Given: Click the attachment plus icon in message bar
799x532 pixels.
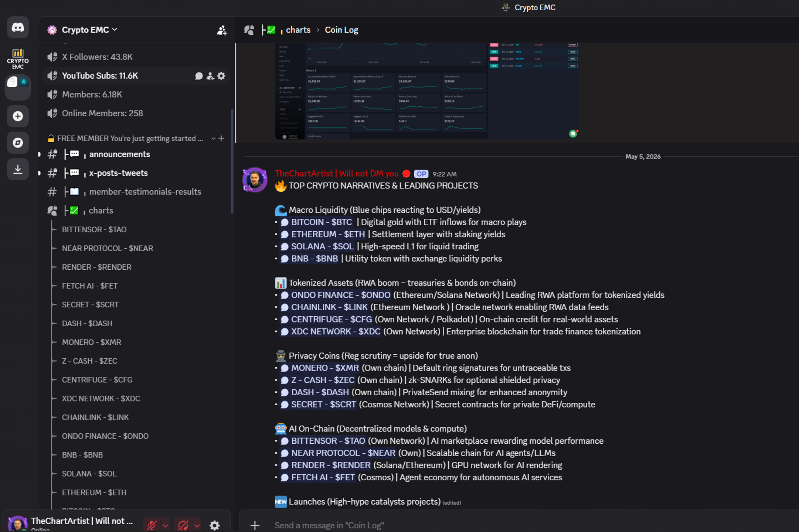Looking at the screenshot, I should (255, 525).
